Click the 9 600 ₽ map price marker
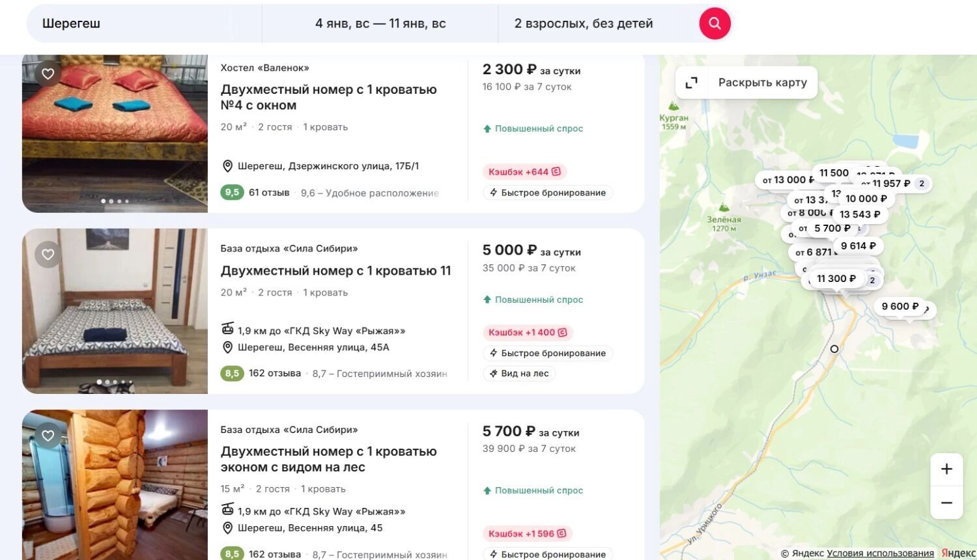 pyautogui.click(x=899, y=306)
